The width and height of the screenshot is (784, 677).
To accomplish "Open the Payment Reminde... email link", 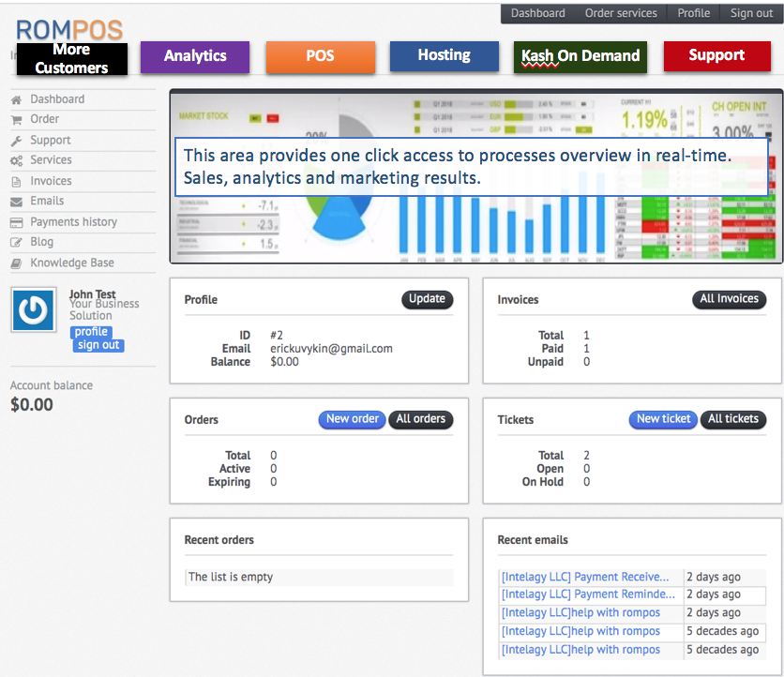I will pyautogui.click(x=588, y=594).
